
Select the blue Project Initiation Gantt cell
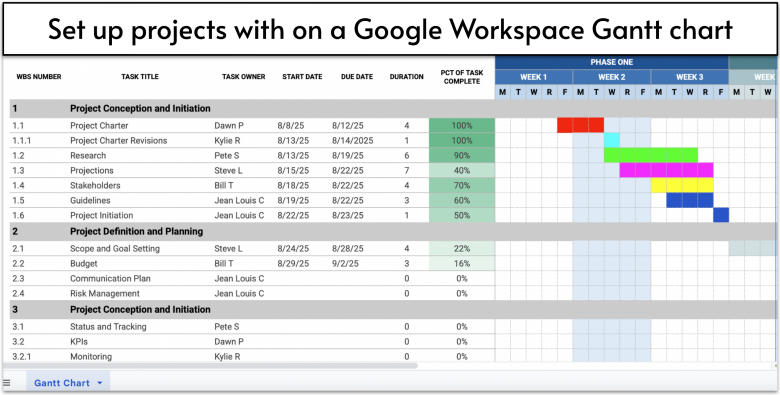tap(721, 215)
